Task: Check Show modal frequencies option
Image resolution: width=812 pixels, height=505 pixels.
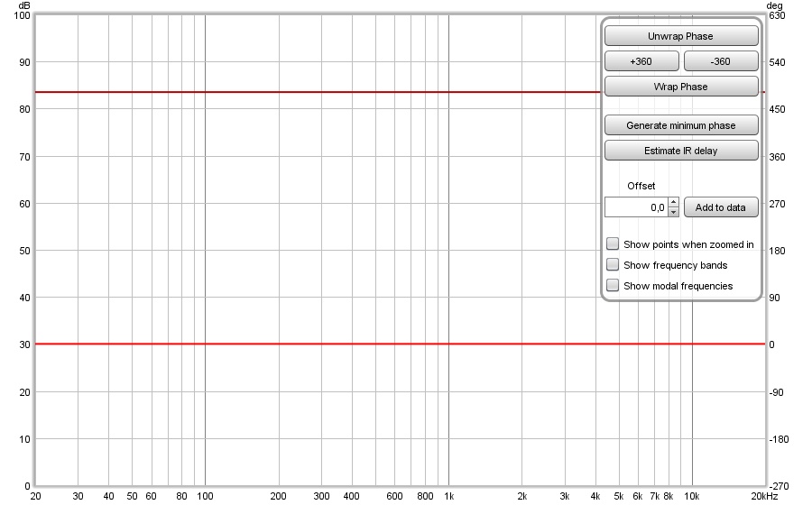Action: pos(613,285)
